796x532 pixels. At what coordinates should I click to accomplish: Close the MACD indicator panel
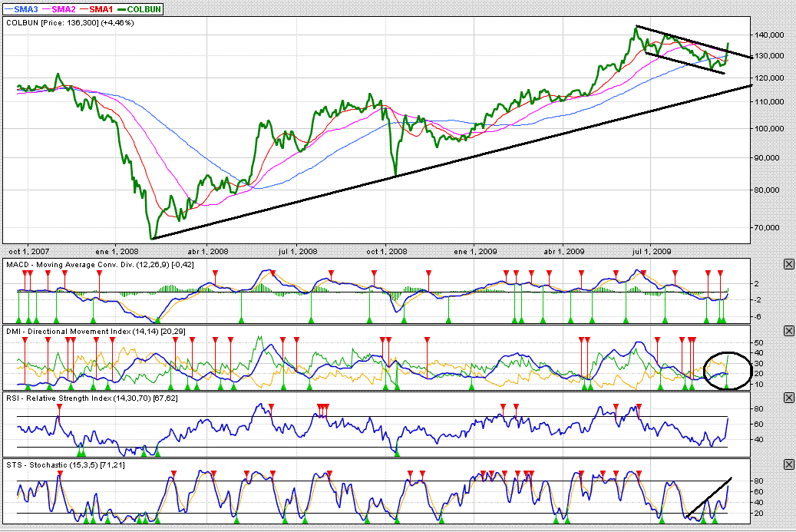click(x=788, y=264)
